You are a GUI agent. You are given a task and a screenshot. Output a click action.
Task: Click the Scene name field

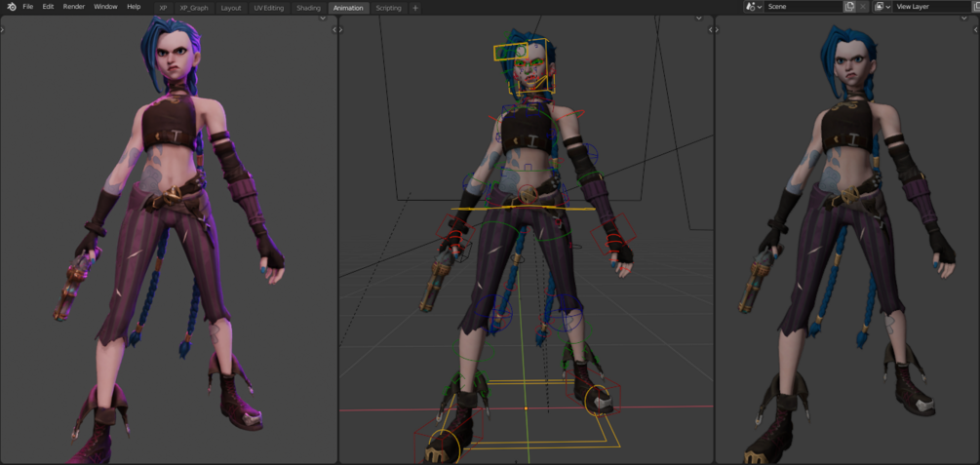804,6
